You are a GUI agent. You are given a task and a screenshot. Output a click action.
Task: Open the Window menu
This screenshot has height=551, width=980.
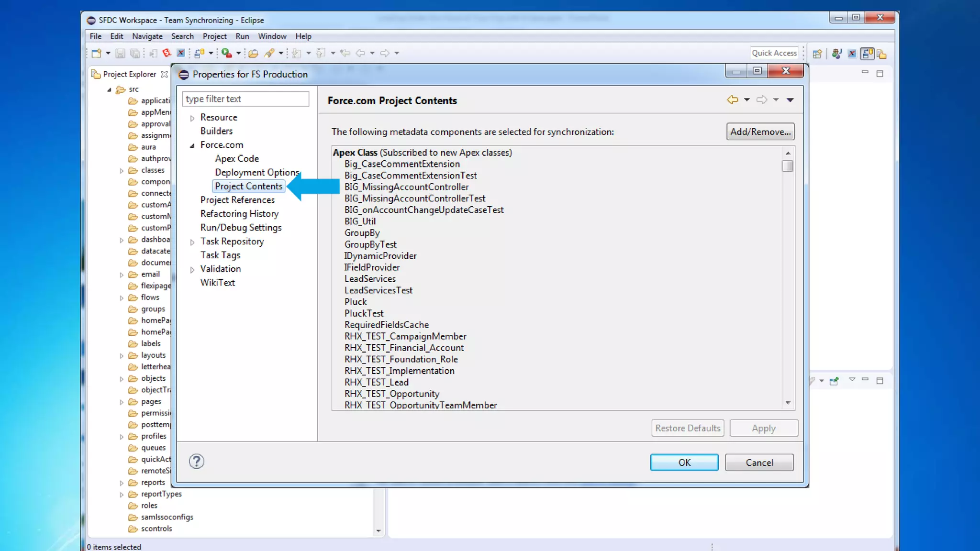click(x=272, y=36)
